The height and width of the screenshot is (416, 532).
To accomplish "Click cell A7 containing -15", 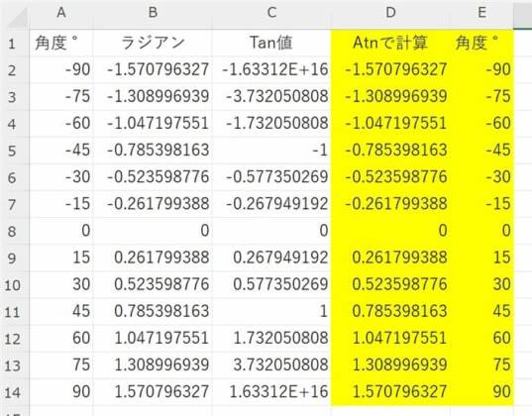I will coord(61,204).
